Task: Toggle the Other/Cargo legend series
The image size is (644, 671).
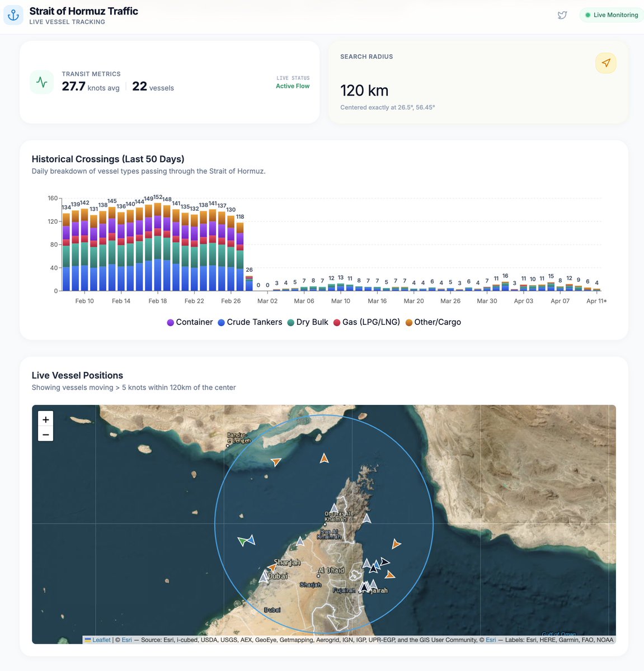Action: pos(433,322)
